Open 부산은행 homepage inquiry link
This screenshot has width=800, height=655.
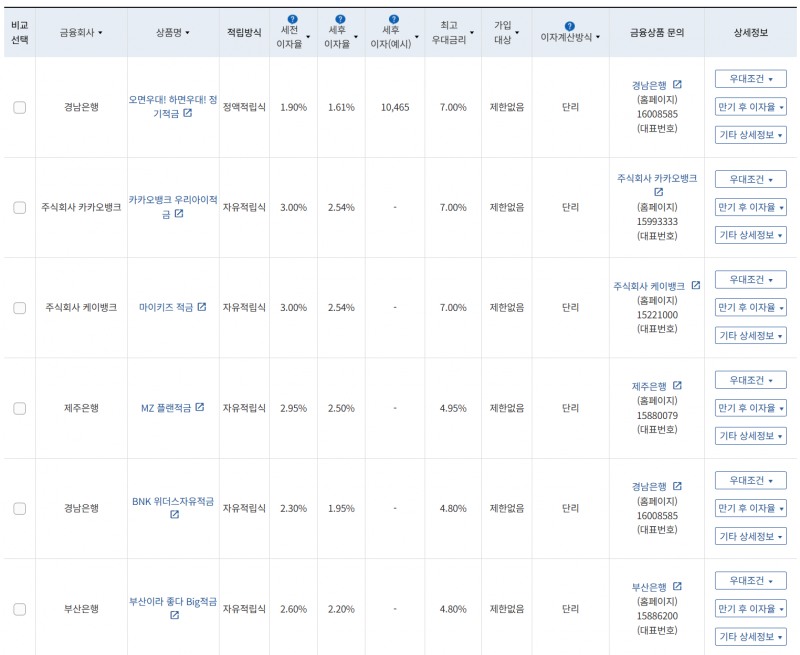[649, 587]
